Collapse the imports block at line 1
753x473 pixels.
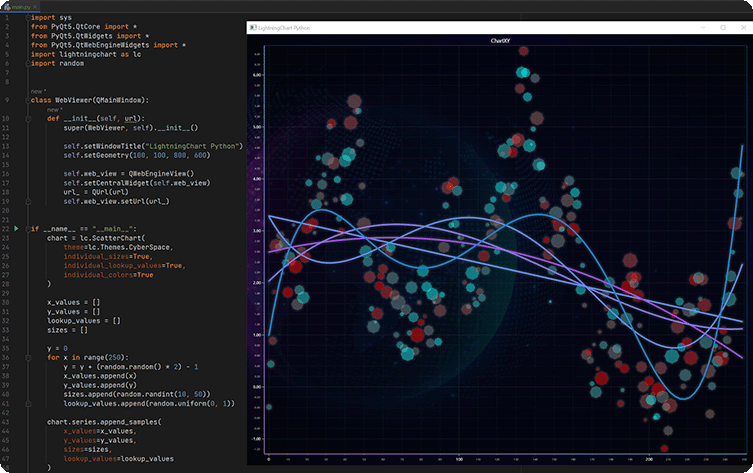tap(27, 18)
